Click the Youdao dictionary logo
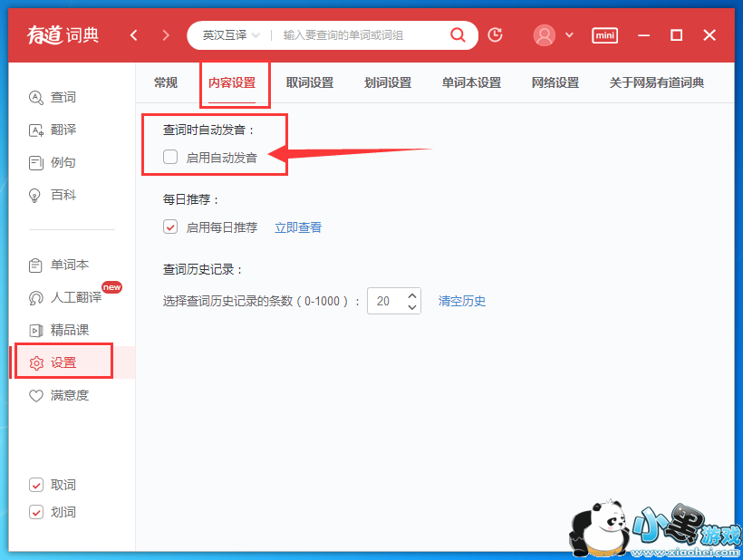 point(63,35)
